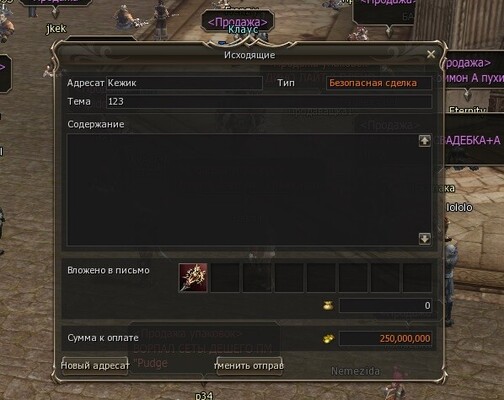The width and height of the screenshot is (504, 400).
Task: Click inside the Содержание message area
Action: [242, 190]
